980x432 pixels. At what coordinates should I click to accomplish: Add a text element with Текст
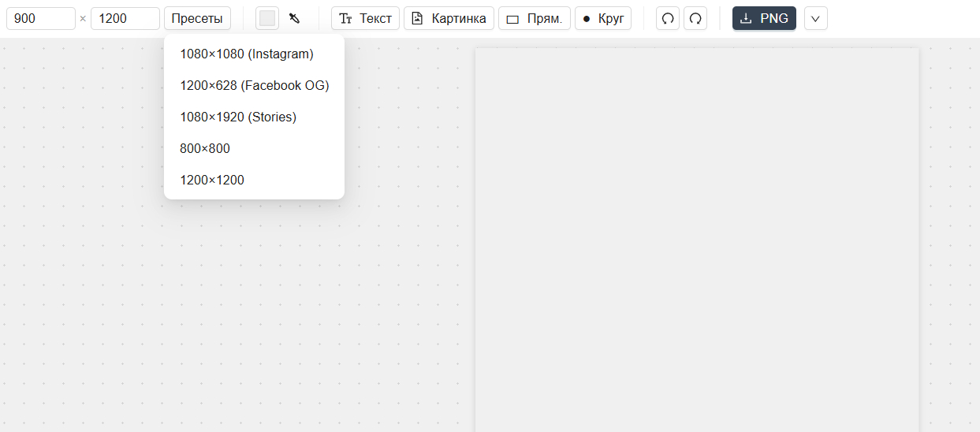coord(365,18)
